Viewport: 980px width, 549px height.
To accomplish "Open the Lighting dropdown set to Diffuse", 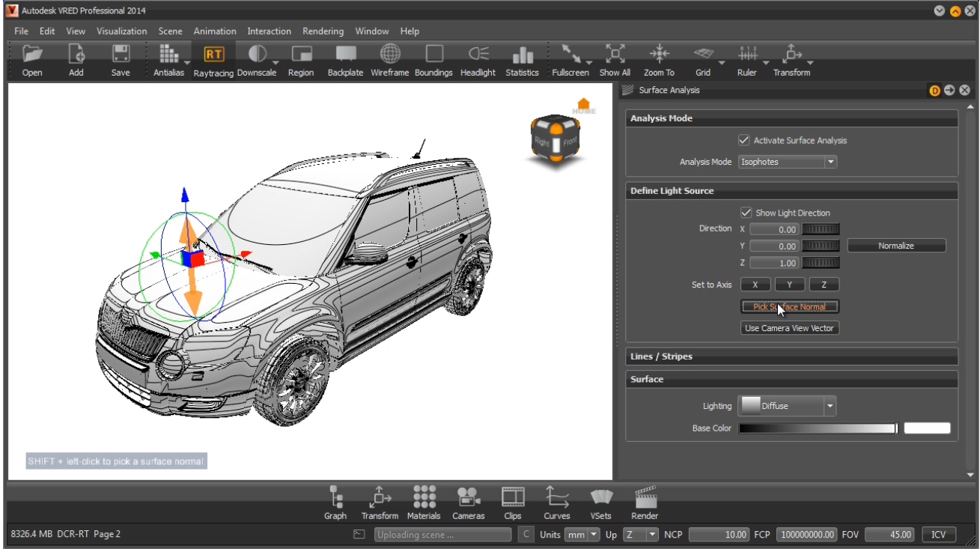I will (788, 406).
